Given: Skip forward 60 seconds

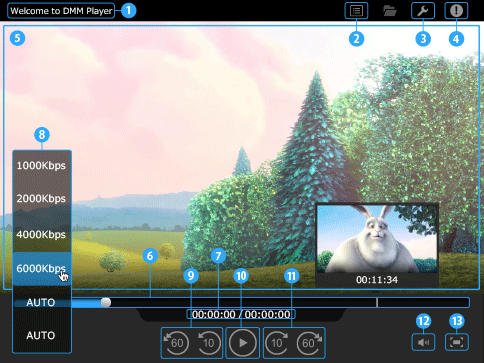Looking at the screenshot, I should (309, 343).
